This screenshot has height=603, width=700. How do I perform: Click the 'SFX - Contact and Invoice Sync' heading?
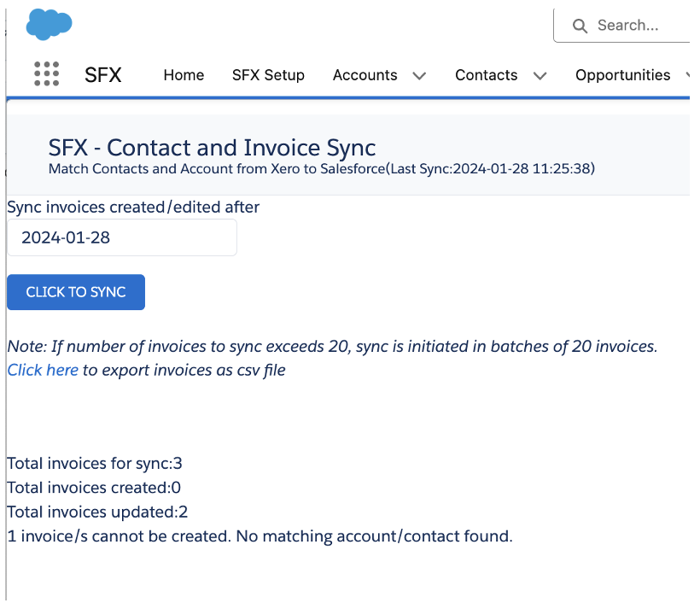[212, 147]
